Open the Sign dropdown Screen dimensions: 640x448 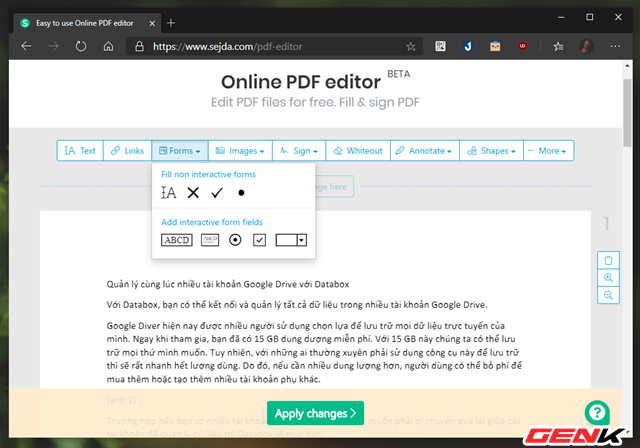point(299,151)
